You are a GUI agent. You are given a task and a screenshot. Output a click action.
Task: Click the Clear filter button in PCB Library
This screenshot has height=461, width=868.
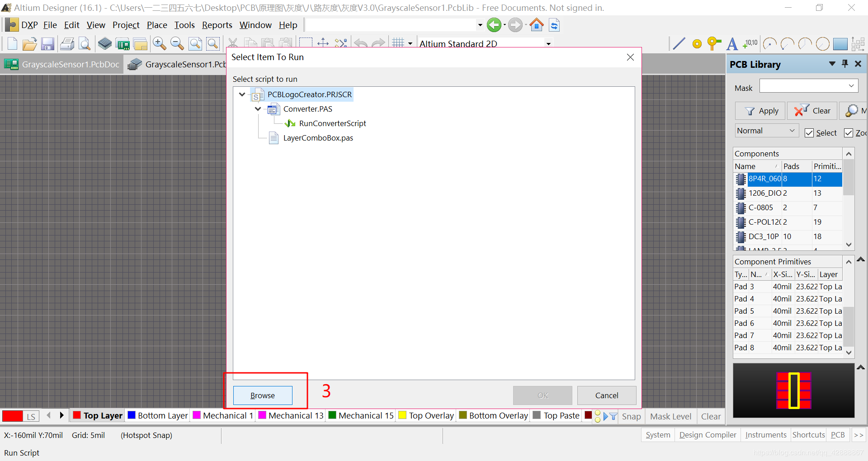point(812,111)
